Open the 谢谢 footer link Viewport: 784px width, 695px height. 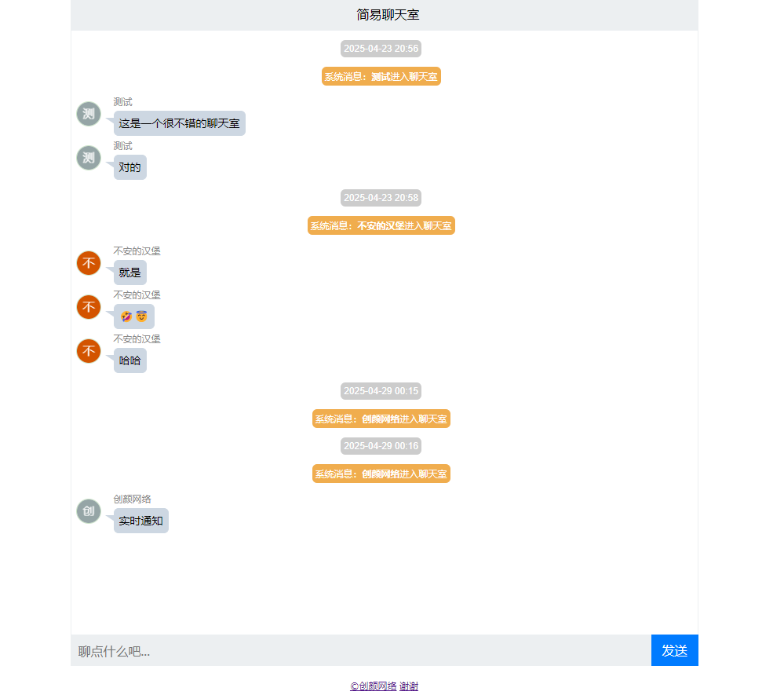(x=409, y=686)
